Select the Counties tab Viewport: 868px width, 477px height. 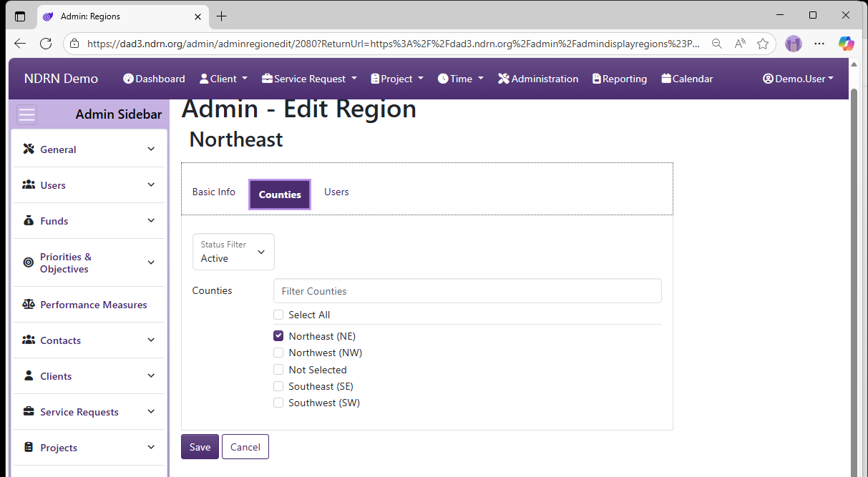point(280,195)
